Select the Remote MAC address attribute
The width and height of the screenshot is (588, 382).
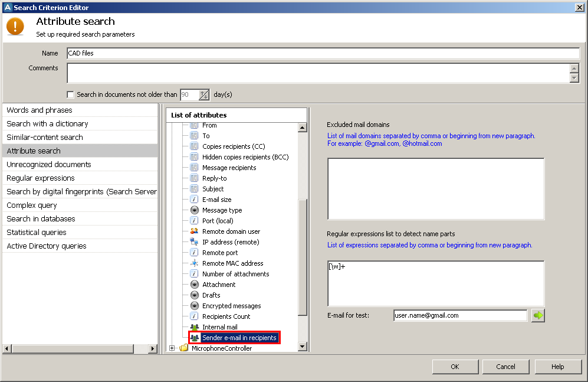[x=232, y=263]
